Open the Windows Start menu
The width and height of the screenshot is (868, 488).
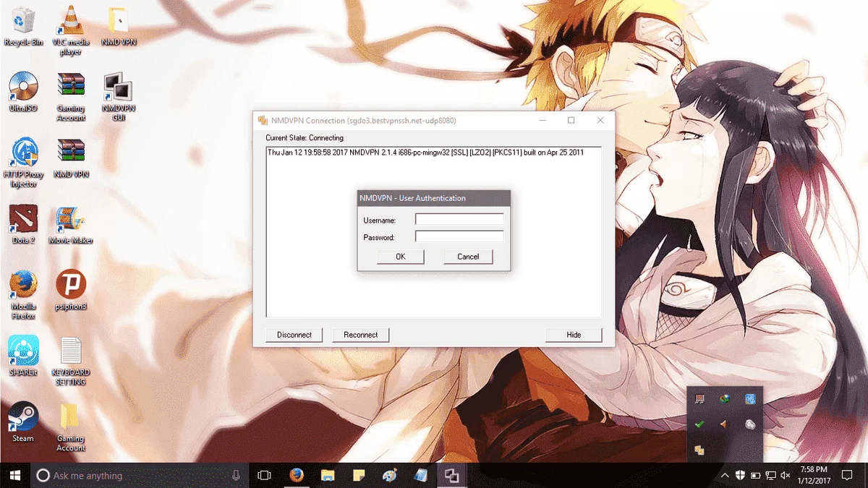tap(14, 475)
